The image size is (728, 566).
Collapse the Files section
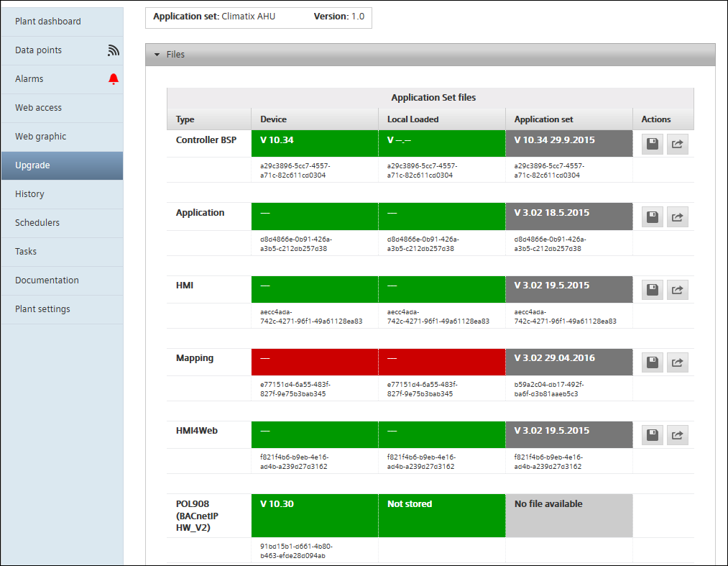(x=157, y=55)
